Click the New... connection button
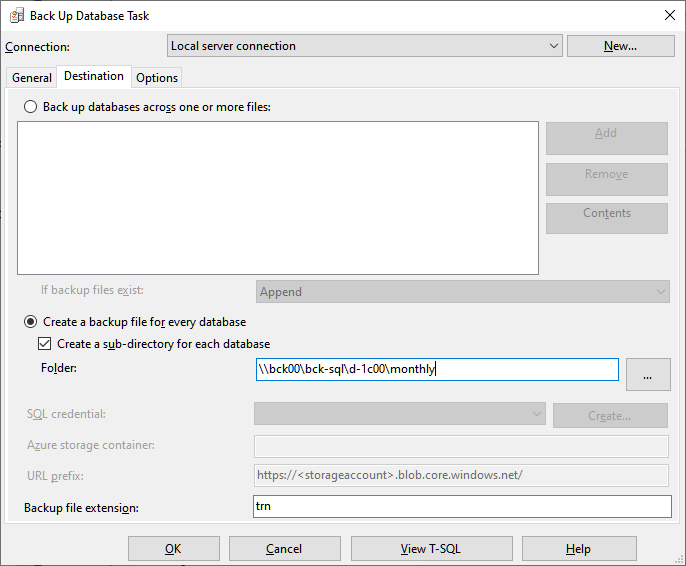 pos(620,46)
